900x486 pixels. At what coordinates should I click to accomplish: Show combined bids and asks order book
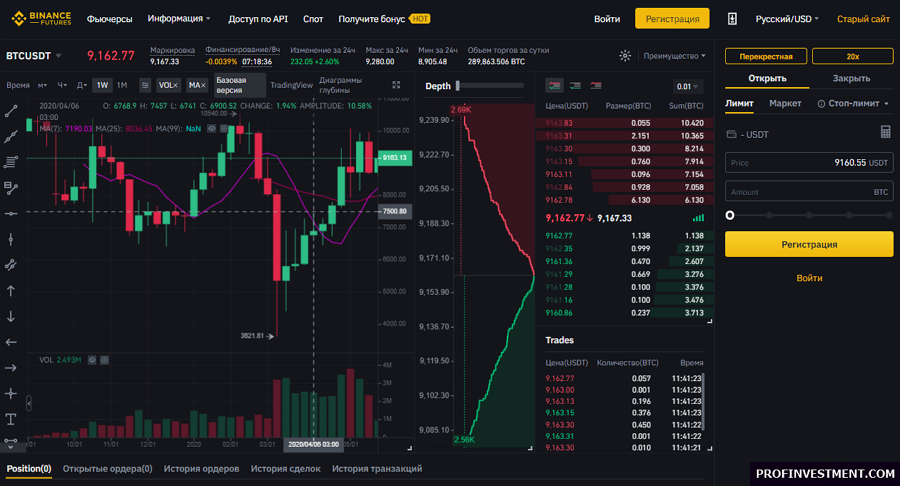(x=554, y=86)
